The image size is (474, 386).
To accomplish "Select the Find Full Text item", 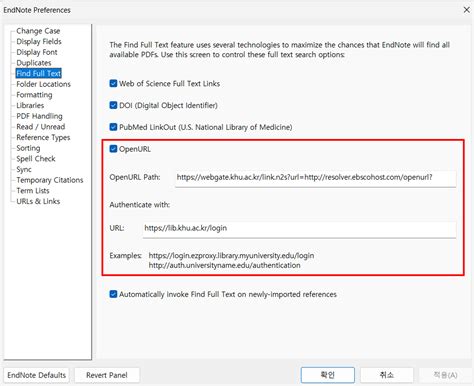I will click(x=39, y=73).
